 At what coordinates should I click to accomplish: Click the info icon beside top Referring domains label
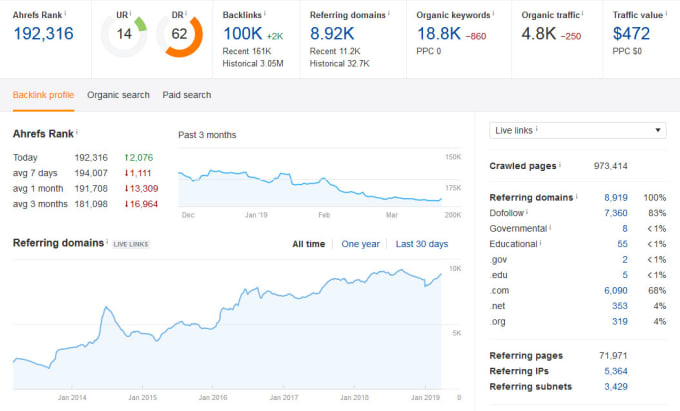click(389, 13)
